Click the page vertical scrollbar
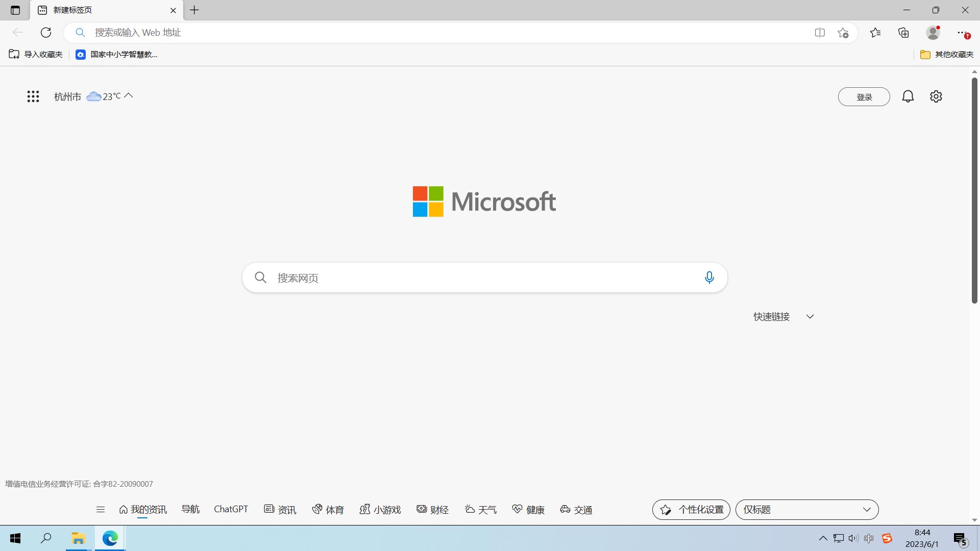The image size is (980, 551). click(x=974, y=191)
